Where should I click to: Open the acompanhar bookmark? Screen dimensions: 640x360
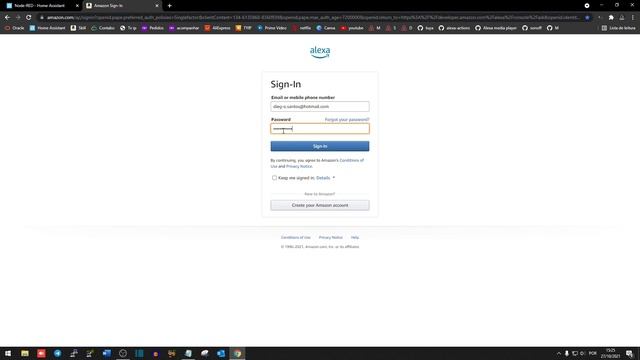(184, 28)
